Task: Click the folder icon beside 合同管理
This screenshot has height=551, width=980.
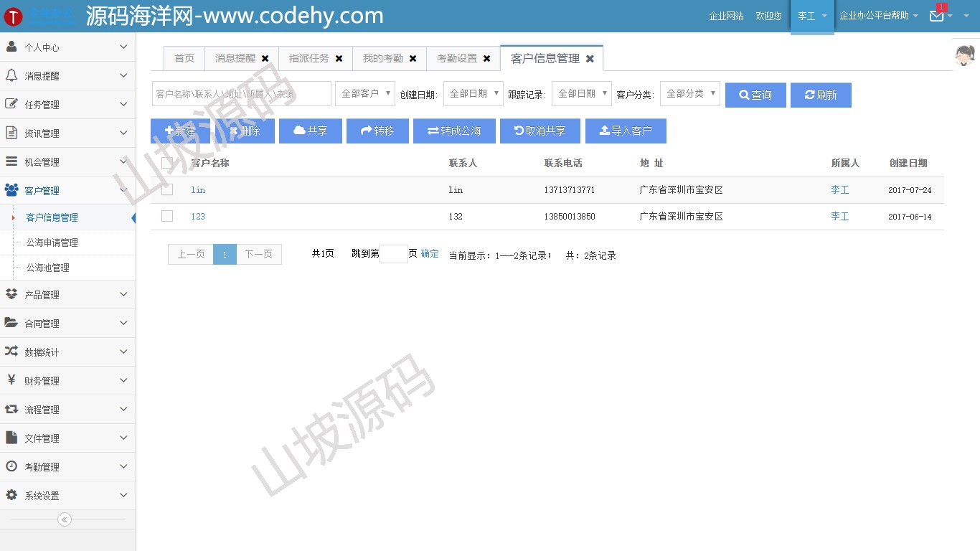Action: tap(11, 323)
